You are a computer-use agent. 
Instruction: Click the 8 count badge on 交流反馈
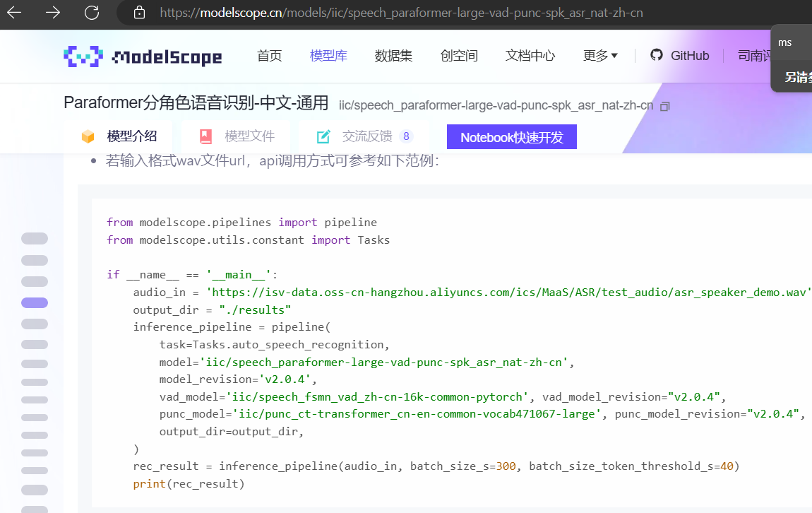(x=407, y=136)
